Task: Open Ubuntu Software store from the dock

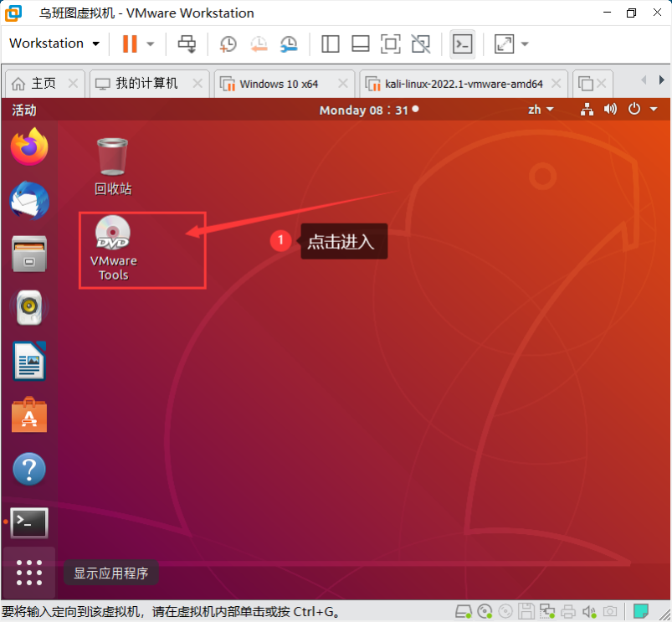Action: (29, 414)
